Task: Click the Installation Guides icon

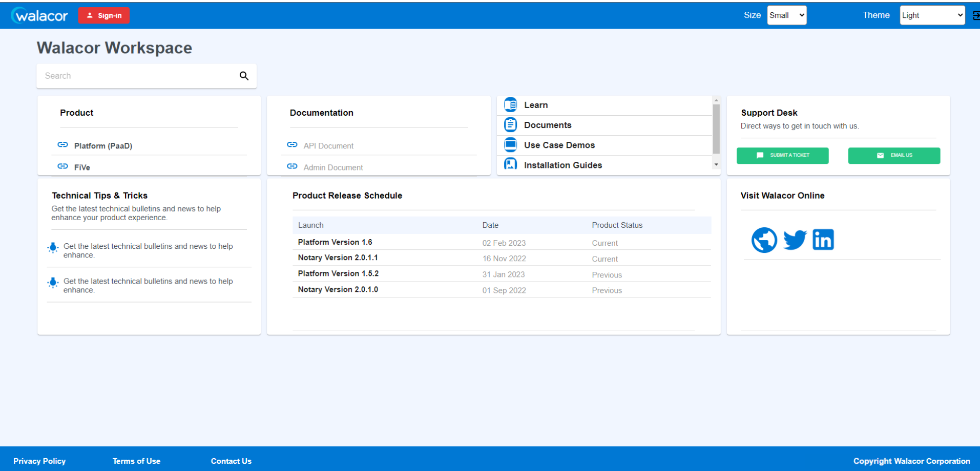Action: pos(511,164)
